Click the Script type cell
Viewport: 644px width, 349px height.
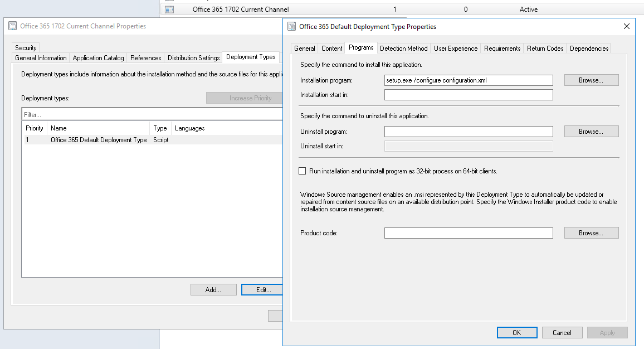click(161, 140)
